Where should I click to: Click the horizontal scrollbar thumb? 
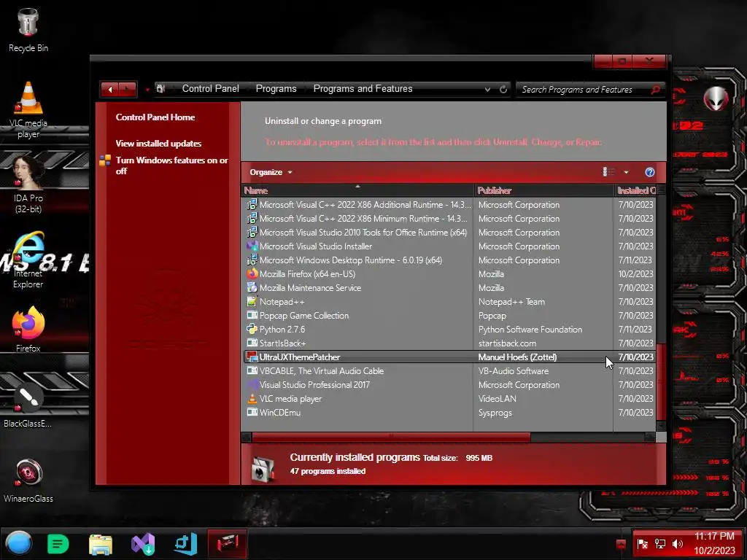coord(391,436)
